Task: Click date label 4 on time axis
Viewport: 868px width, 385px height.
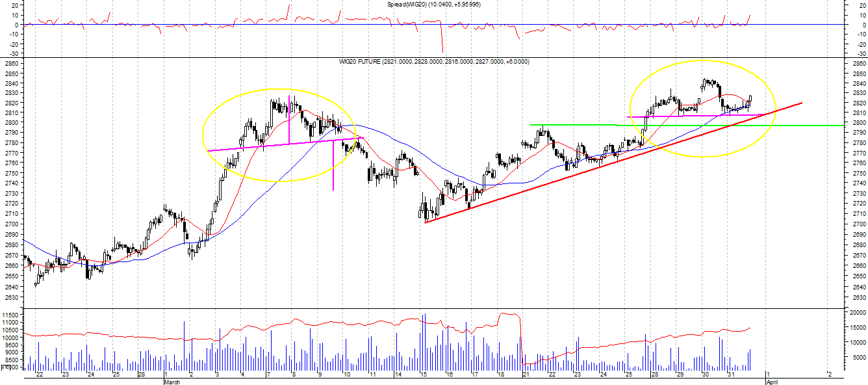Action: (242, 375)
